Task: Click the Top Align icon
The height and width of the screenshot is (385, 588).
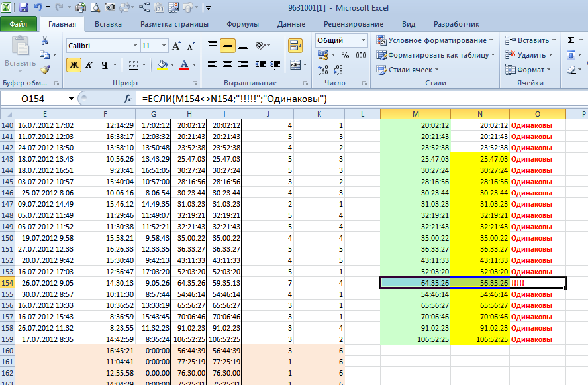Action: click(x=213, y=46)
